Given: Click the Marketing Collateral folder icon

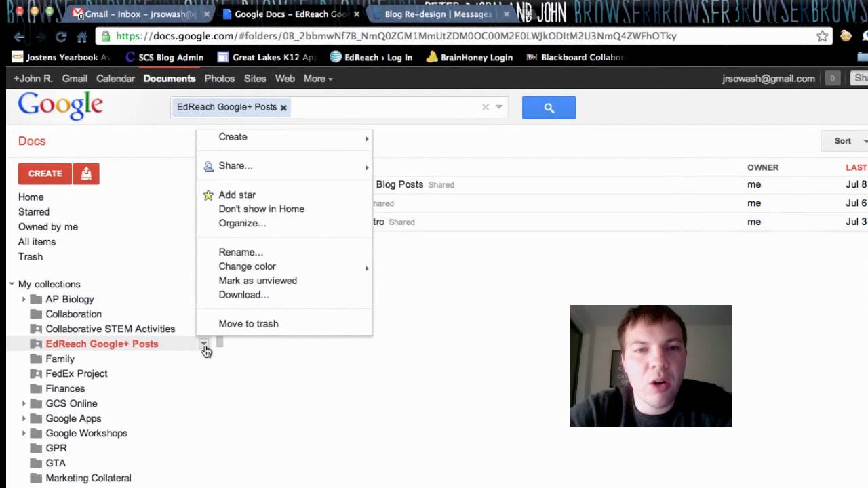Looking at the screenshot, I should click(x=36, y=478).
